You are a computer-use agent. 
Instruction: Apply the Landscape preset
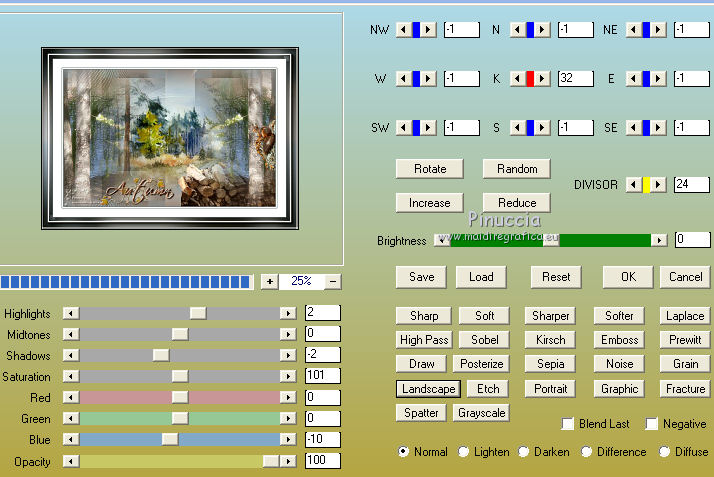tap(428, 389)
